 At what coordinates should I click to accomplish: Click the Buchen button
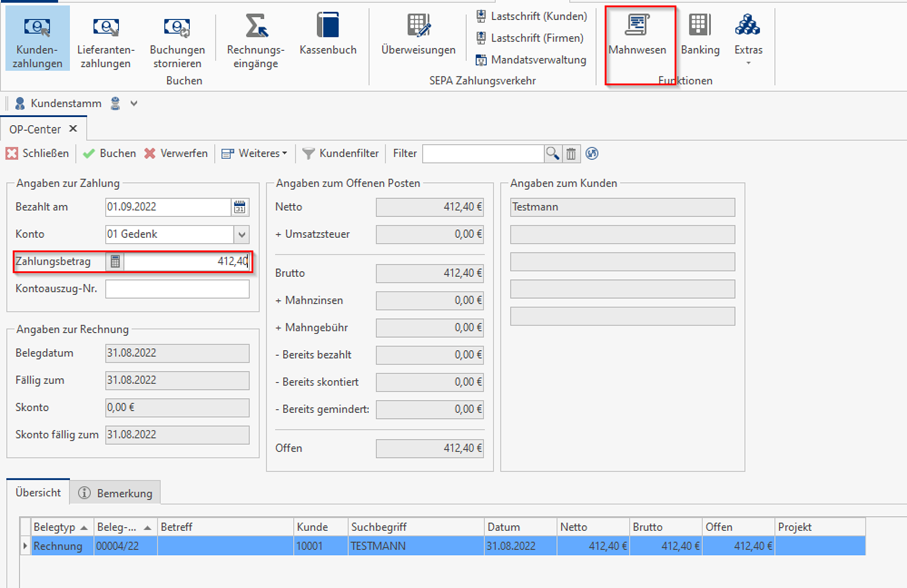click(x=110, y=153)
